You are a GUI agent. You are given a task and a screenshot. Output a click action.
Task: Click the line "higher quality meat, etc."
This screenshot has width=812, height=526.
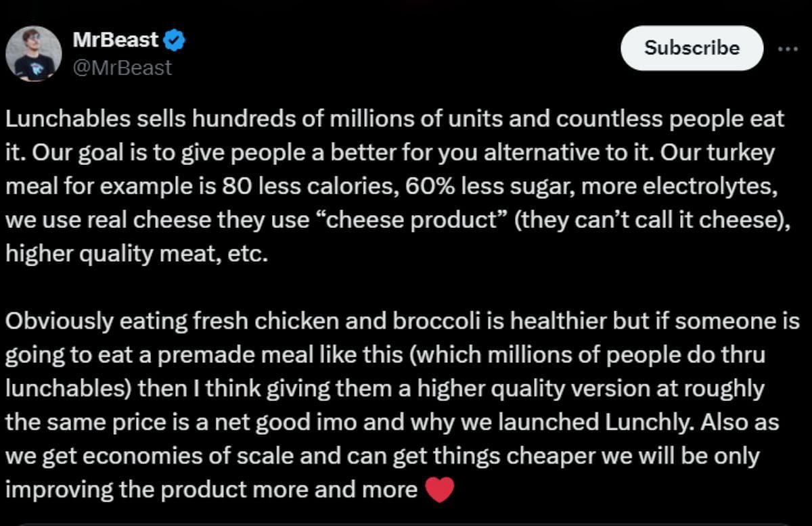133,254
